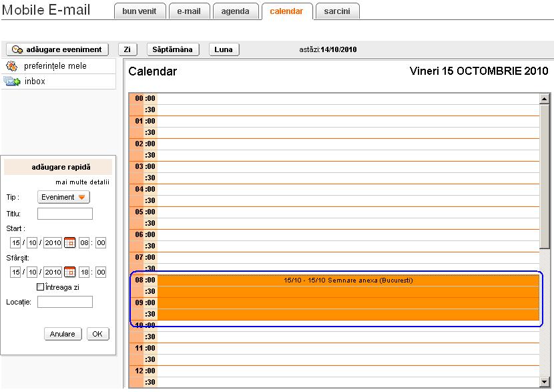Click the Titlu input field
Screen dimensions: 554x392
[65, 214]
